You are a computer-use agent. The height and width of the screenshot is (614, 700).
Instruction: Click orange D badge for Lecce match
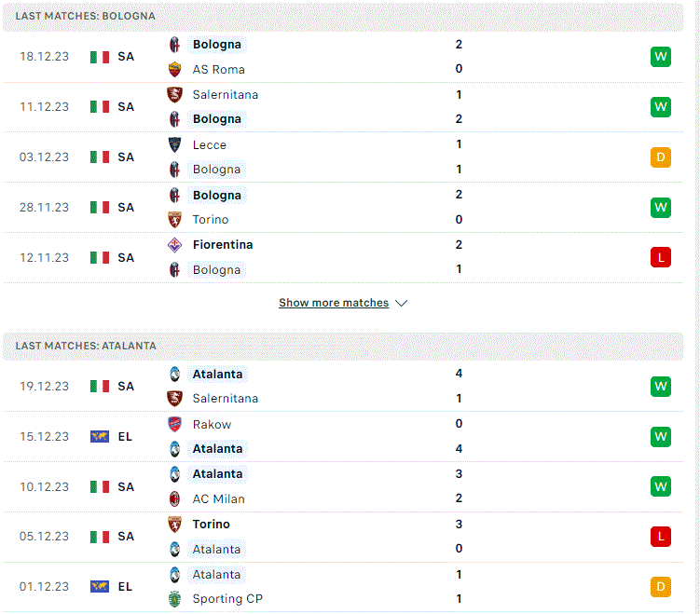coord(661,157)
